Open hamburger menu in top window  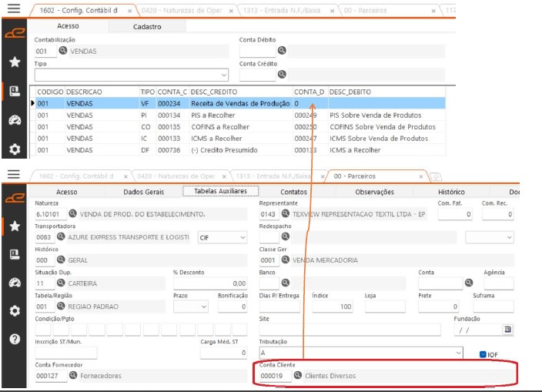[13, 10]
